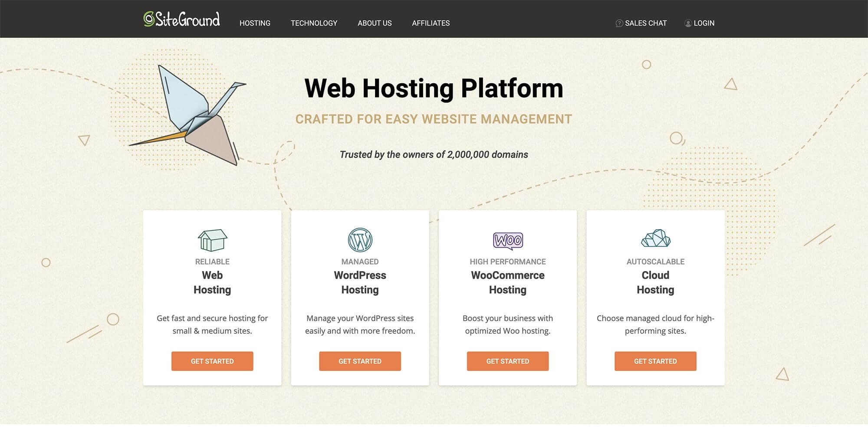Click 'Trusted by the owners of 2,000,000 domains'

pyautogui.click(x=434, y=155)
